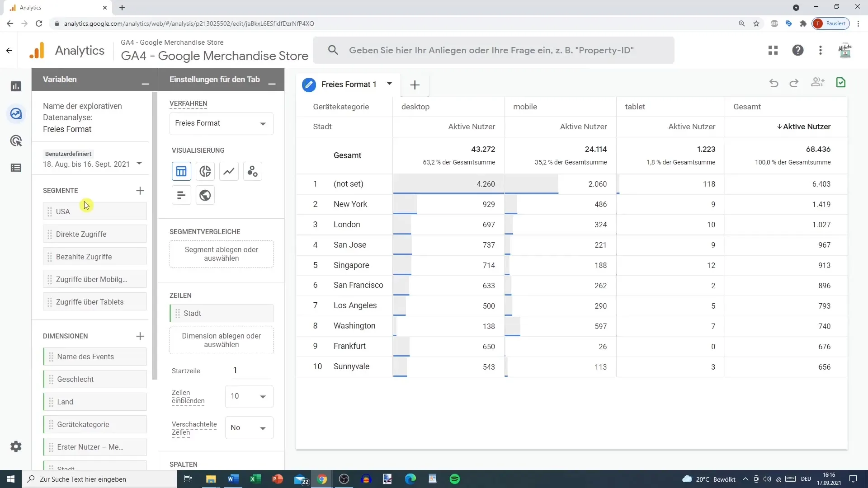Redo the last change
Image resolution: width=868 pixels, height=488 pixels.
tap(794, 83)
